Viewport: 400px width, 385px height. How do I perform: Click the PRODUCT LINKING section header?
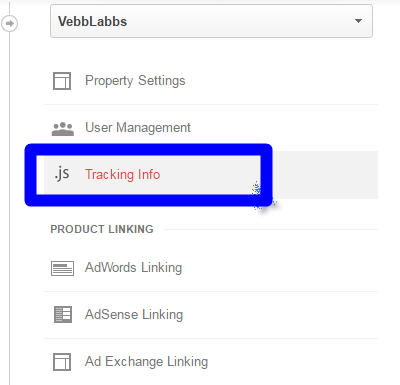[x=102, y=229]
